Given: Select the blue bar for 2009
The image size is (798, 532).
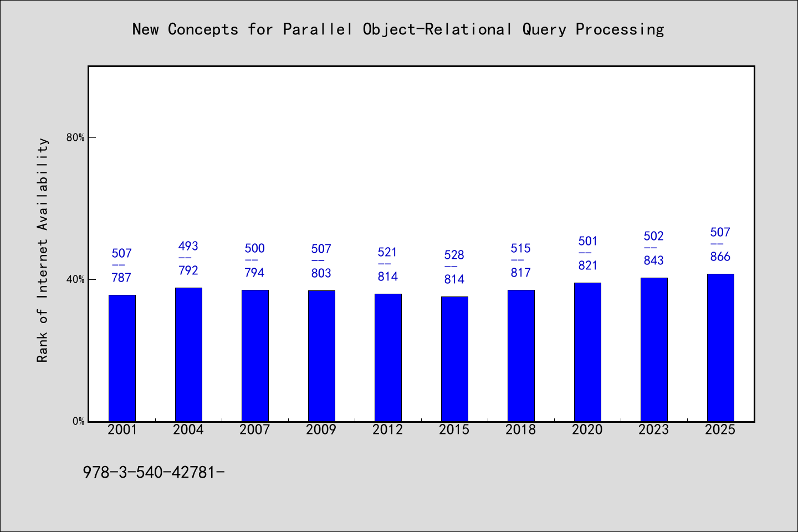Looking at the screenshot, I should 321,356.
